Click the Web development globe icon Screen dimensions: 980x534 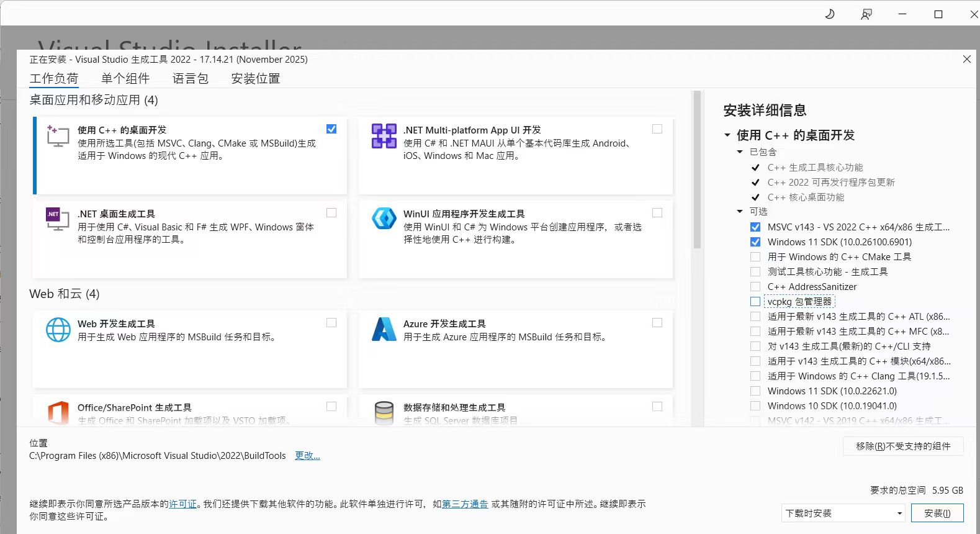tap(58, 330)
